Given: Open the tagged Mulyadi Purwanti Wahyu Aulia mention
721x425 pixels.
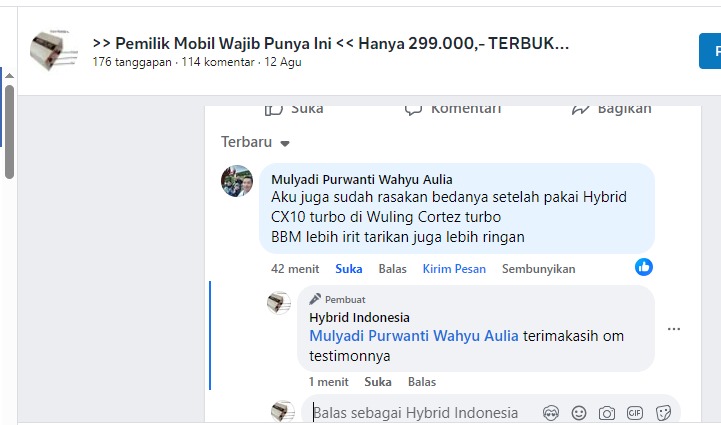Looking at the screenshot, I should (x=414, y=336).
